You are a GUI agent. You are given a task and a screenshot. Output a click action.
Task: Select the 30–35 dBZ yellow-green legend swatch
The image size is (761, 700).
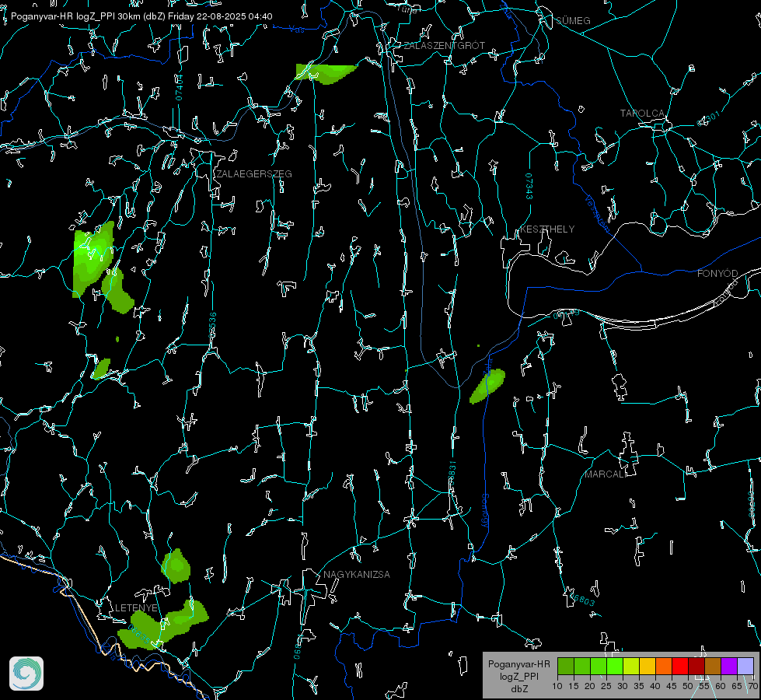[631, 666]
